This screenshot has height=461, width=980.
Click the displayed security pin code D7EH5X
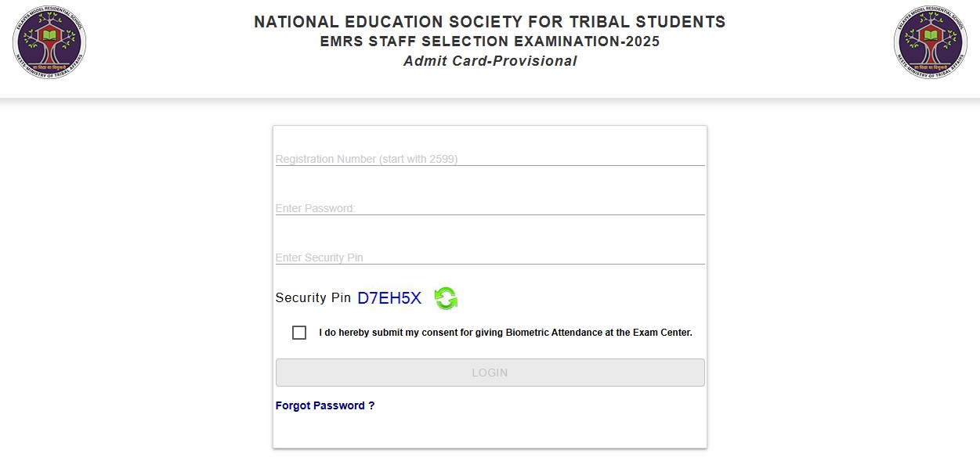[x=389, y=297]
